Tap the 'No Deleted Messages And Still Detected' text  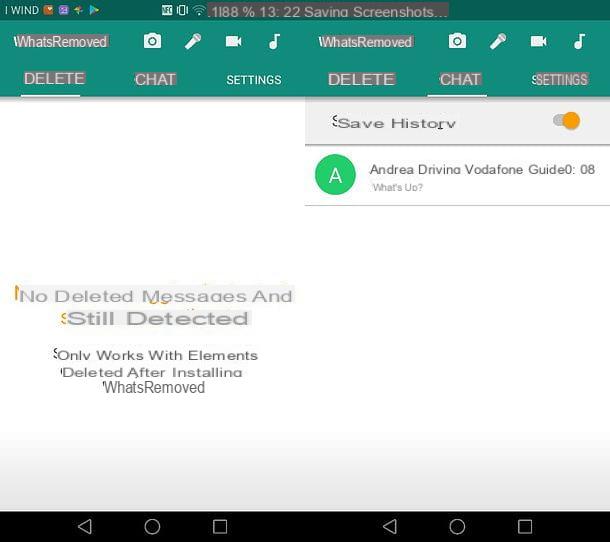point(154,307)
